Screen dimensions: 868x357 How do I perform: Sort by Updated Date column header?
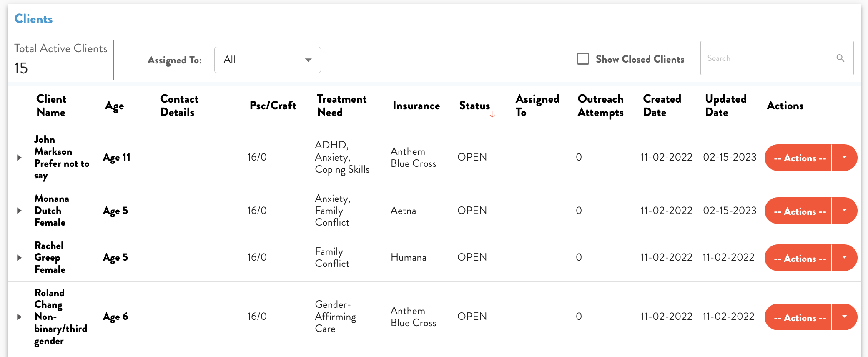pos(726,106)
